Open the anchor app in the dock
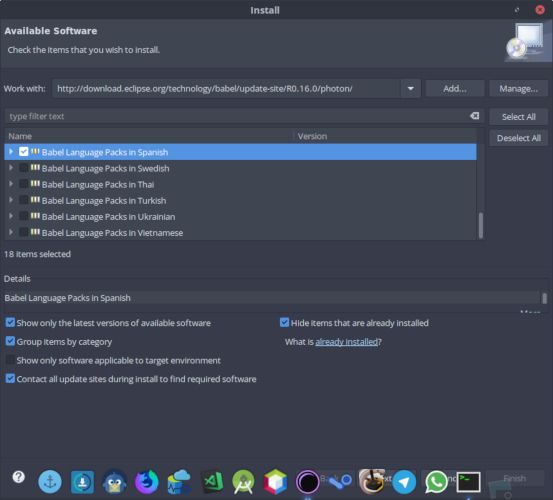This screenshot has height=500, width=553. point(50,481)
